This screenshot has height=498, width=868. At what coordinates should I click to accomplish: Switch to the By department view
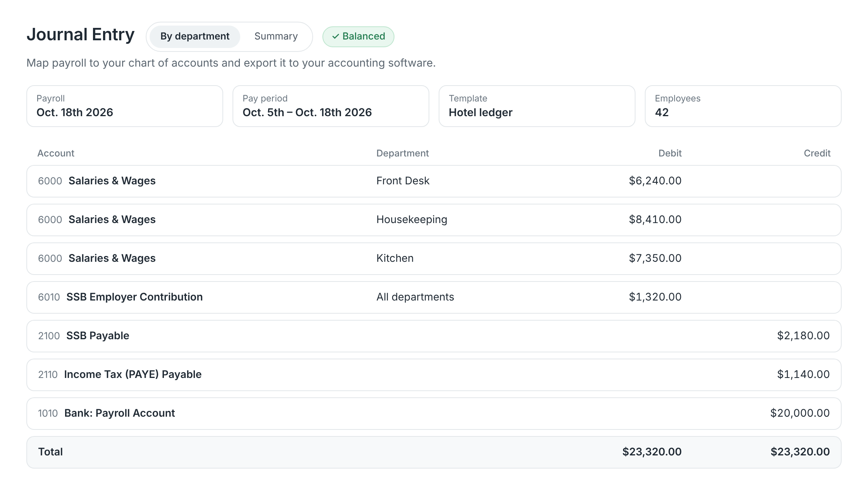click(195, 36)
